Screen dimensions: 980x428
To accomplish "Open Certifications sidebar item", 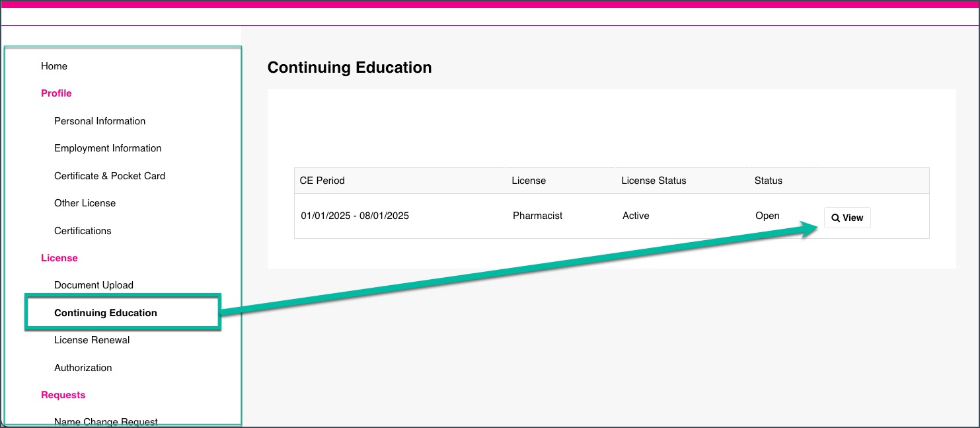I will point(83,231).
